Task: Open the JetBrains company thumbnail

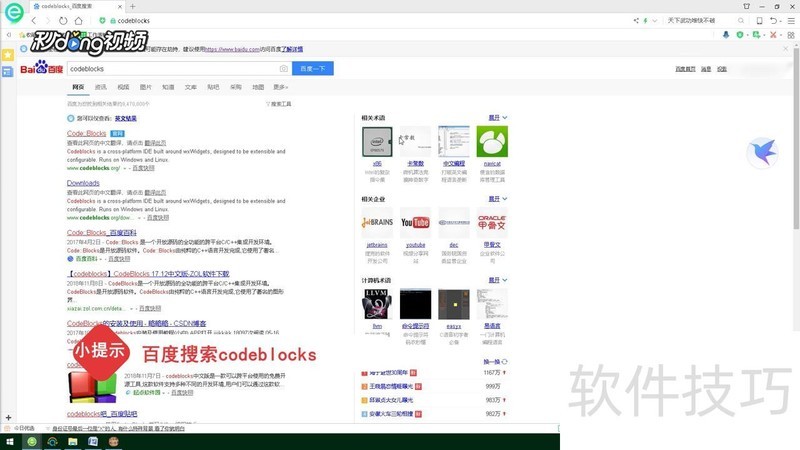Action: pos(377,223)
